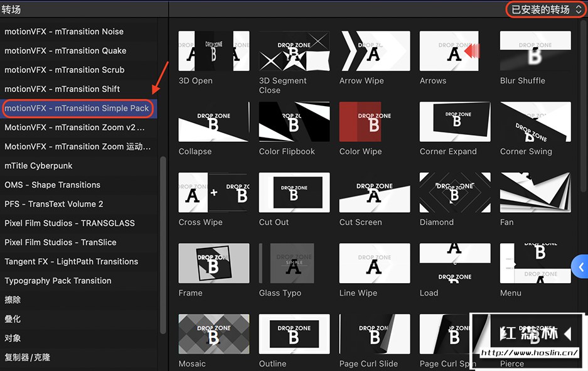588x371 pixels.
Task: Select motionVFX - mTransition Quake category
Action: point(78,51)
